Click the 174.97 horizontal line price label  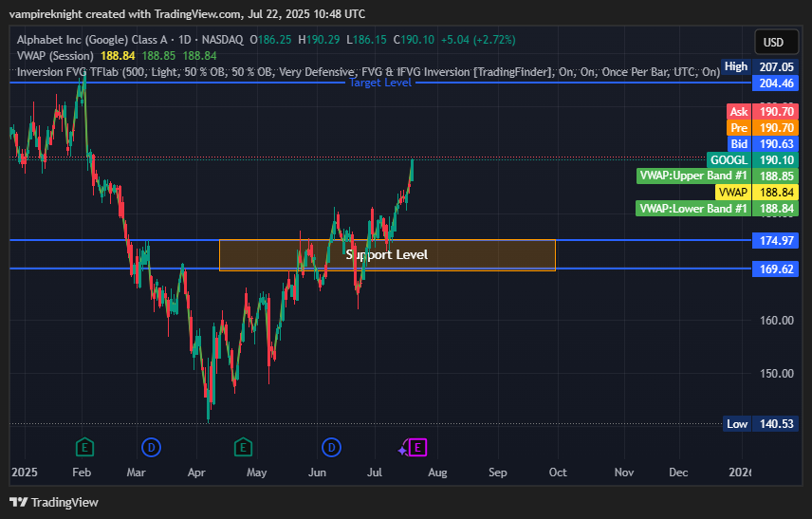(775, 240)
